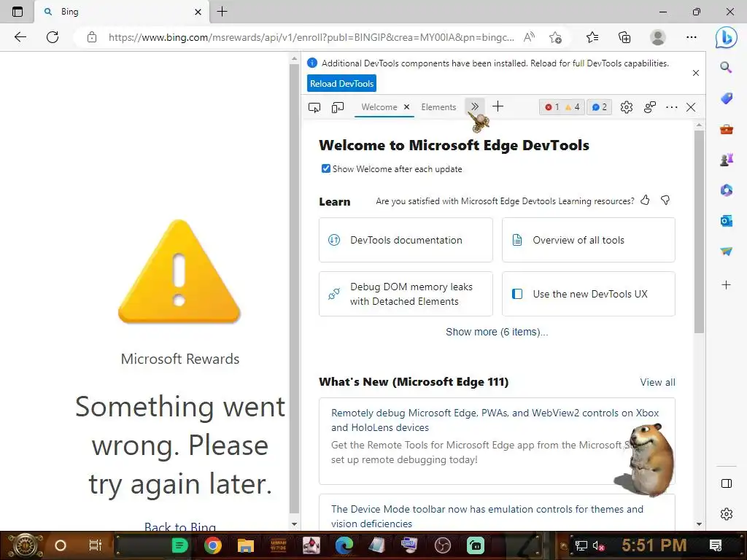Screen dimensions: 747x560
Task: Select the Bing tab
Action: click(122, 12)
